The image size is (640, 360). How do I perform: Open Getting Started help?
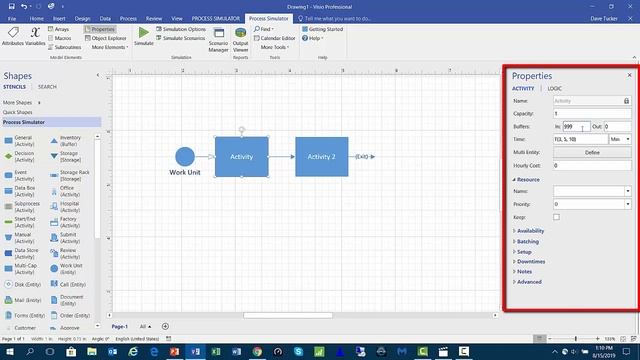coord(322,29)
